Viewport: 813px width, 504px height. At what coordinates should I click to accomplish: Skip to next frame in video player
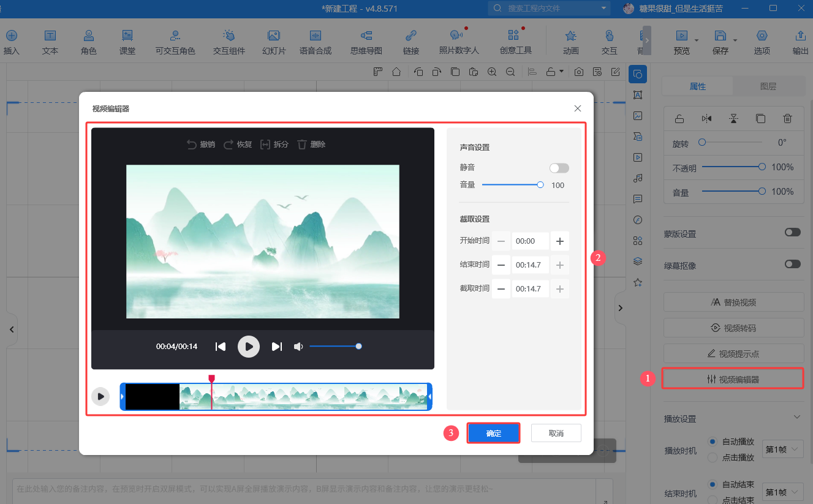click(277, 347)
